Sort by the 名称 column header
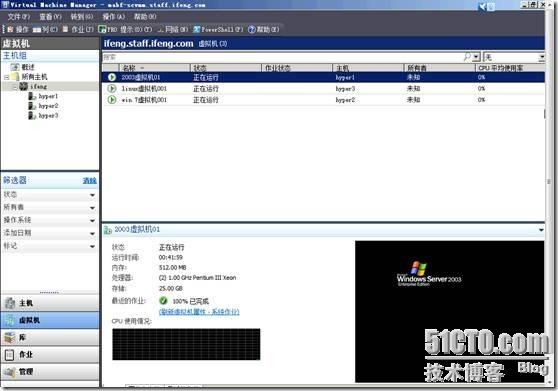558x391 pixels. [x=154, y=68]
